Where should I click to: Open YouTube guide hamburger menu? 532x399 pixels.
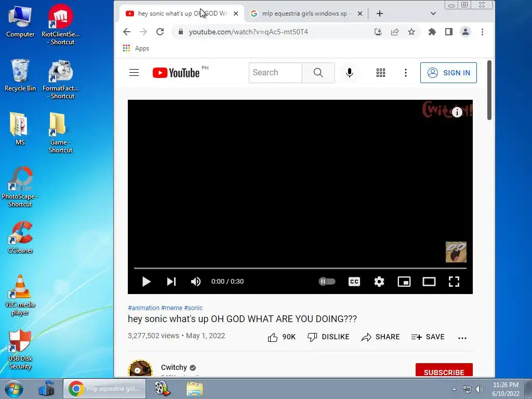click(x=134, y=73)
